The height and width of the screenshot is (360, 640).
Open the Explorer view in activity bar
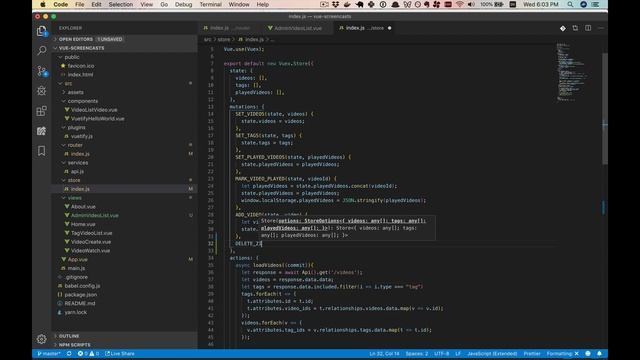tap(42, 31)
